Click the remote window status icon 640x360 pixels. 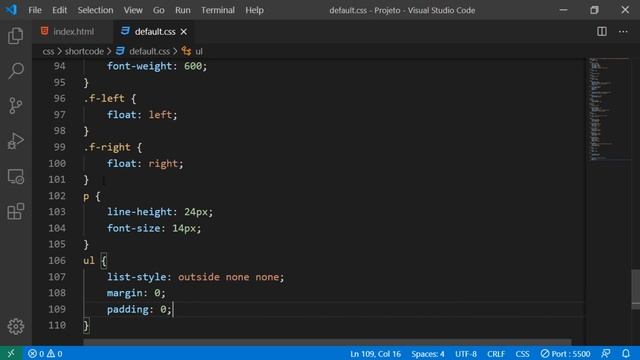(x=11, y=353)
